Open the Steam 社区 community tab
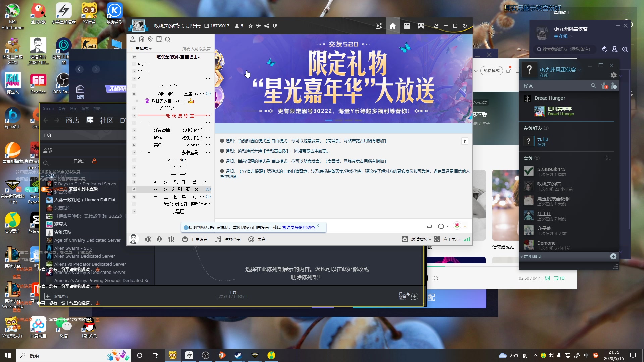This screenshot has width=644, height=362. 106,120
